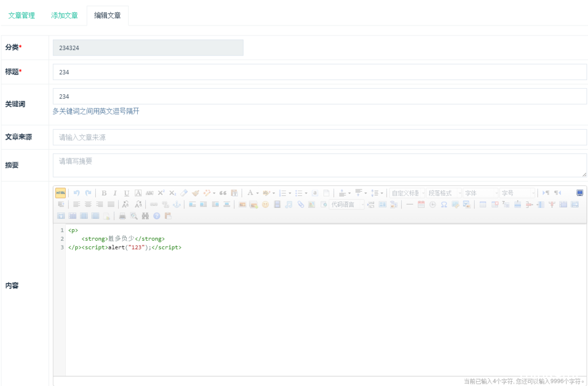This screenshot has height=386, width=588.
Task: Open the font color dropdown arrow
Action: tap(258, 193)
